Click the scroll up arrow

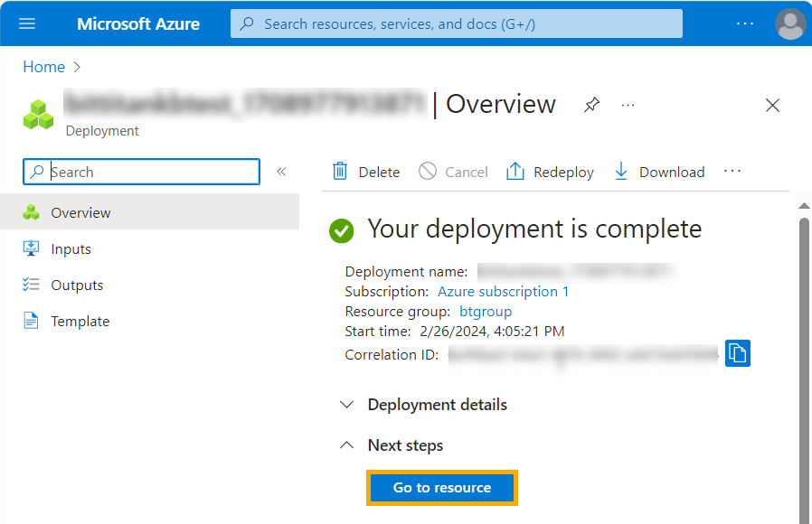[x=804, y=206]
